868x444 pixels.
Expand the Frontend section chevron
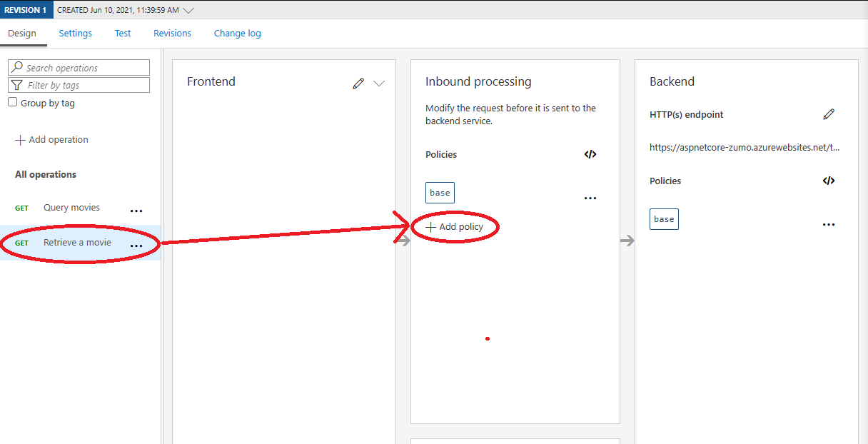379,84
